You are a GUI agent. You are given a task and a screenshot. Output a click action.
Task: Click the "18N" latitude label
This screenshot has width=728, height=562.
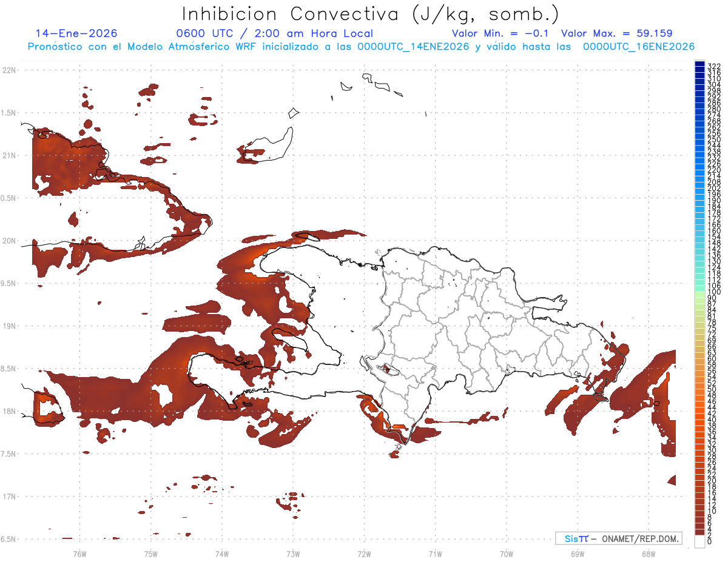click(10, 411)
